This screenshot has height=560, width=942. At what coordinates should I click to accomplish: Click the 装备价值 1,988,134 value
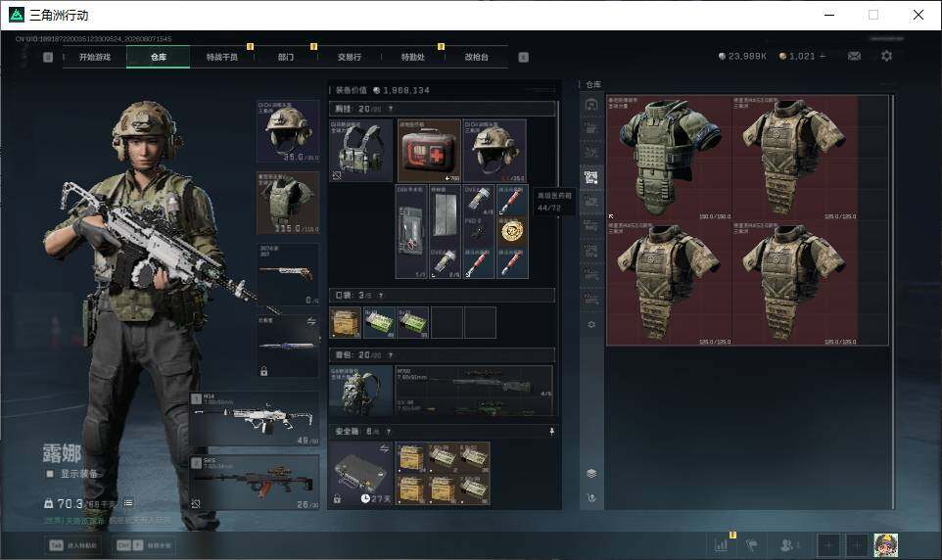[x=401, y=90]
